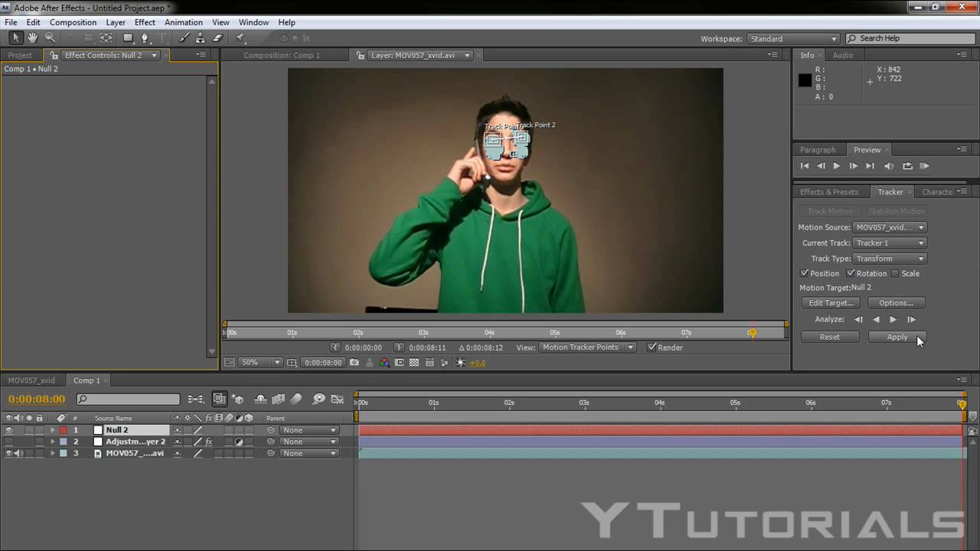Image resolution: width=980 pixels, height=551 pixels.
Task: Enable the Scale checkbox in Tracker
Action: pos(895,273)
